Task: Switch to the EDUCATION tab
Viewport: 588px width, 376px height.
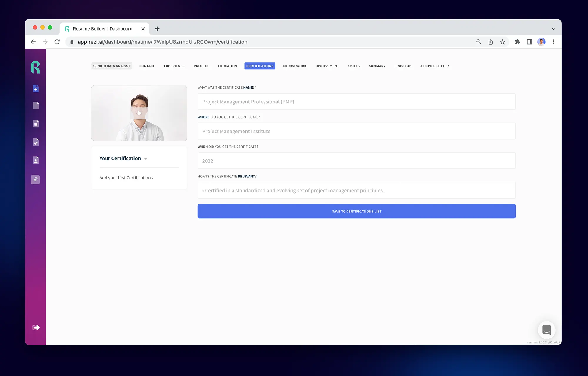Action: pos(227,66)
